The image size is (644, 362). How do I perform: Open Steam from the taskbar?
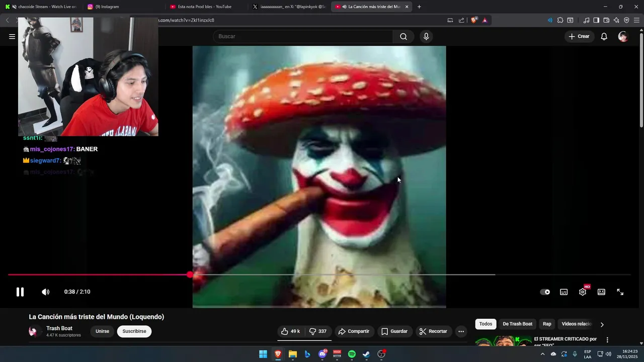coord(366,354)
